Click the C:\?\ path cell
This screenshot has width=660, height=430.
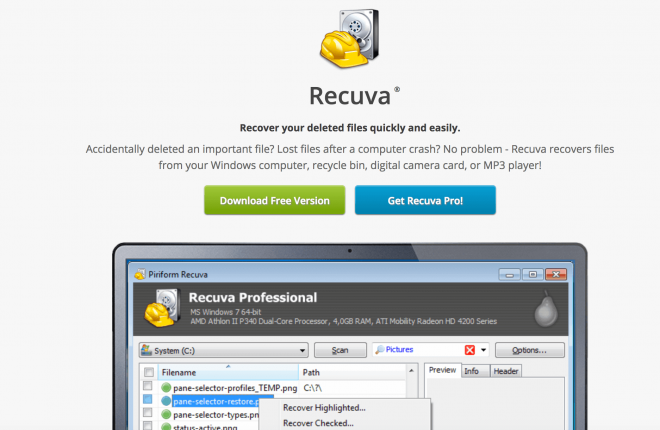313,388
